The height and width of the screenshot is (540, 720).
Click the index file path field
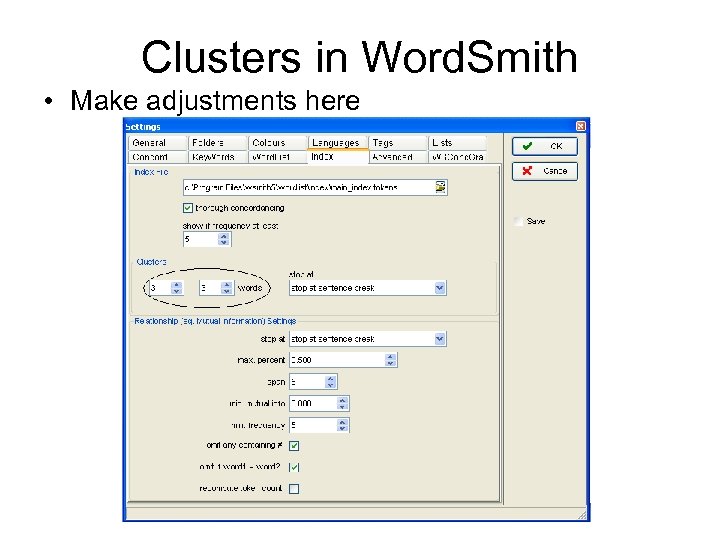308,187
